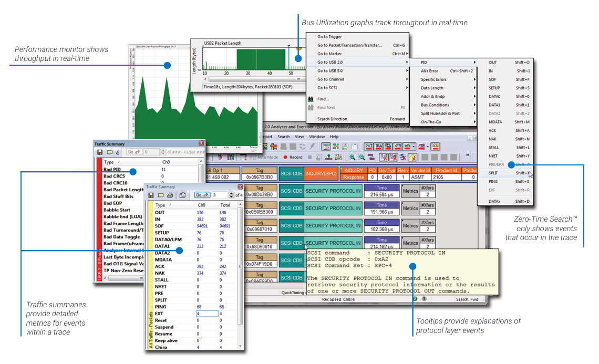Image resolution: width=599 pixels, height=364 pixels.
Task: Toggle the hide SOF packets icon
Action: click(x=384, y=157)
